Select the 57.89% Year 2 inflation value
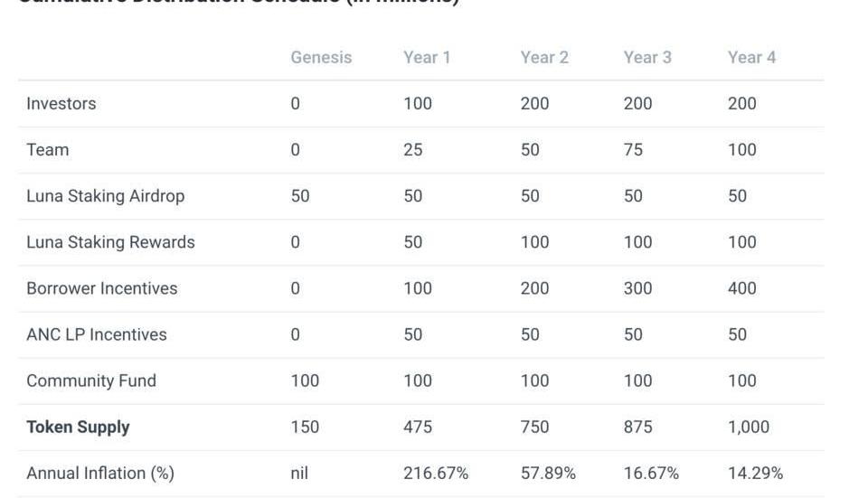Screen dimensions: 868x498 point(548,473)
